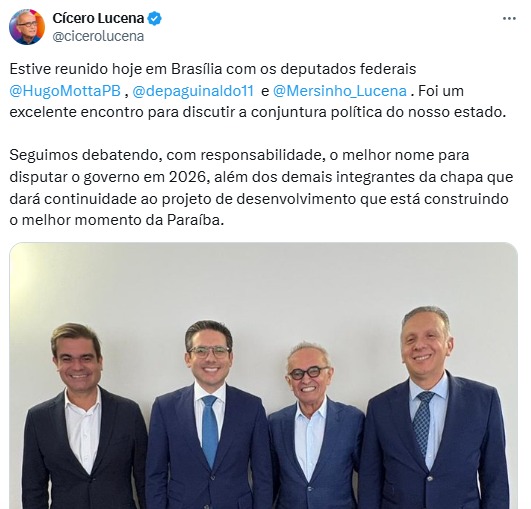Image resolution: width=531 pixels, height=509 pixels.
Task: Open the @cicerolucena handle link
Action: 98,36
